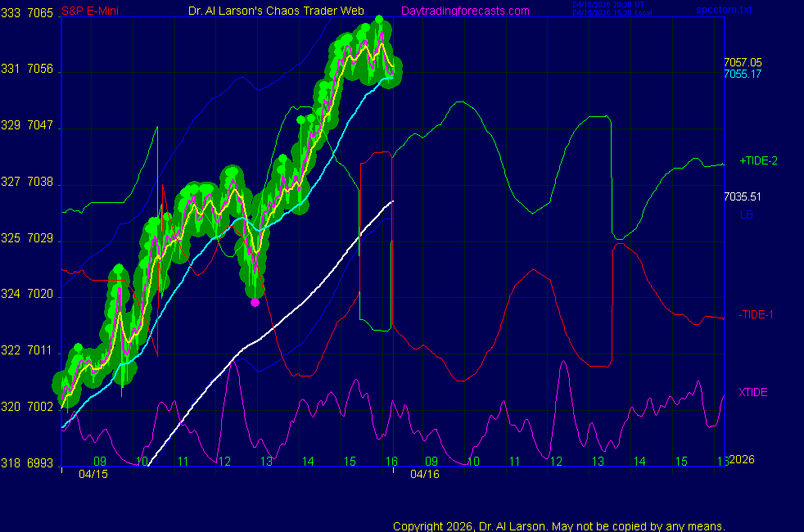Image resolution: width=804 pixels, height=532 pixels.
Task: Click the 7038 price axis label
Action: tap(40, 183)
